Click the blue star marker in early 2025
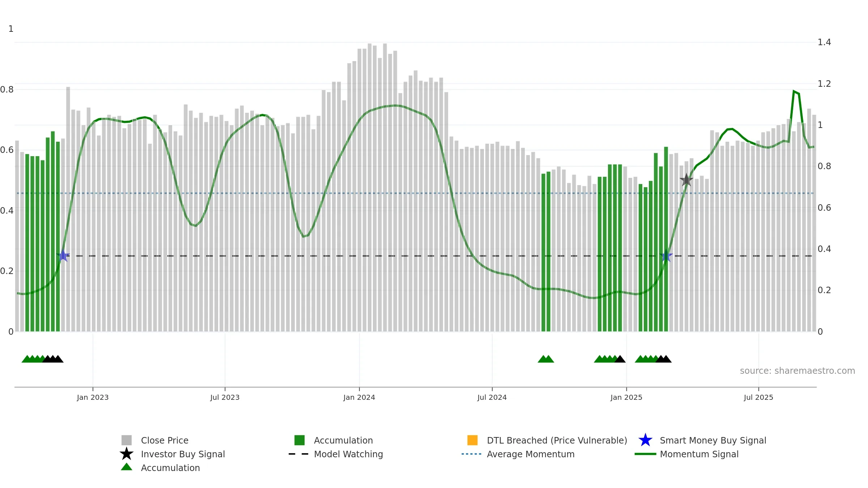 tap(666, 256)
